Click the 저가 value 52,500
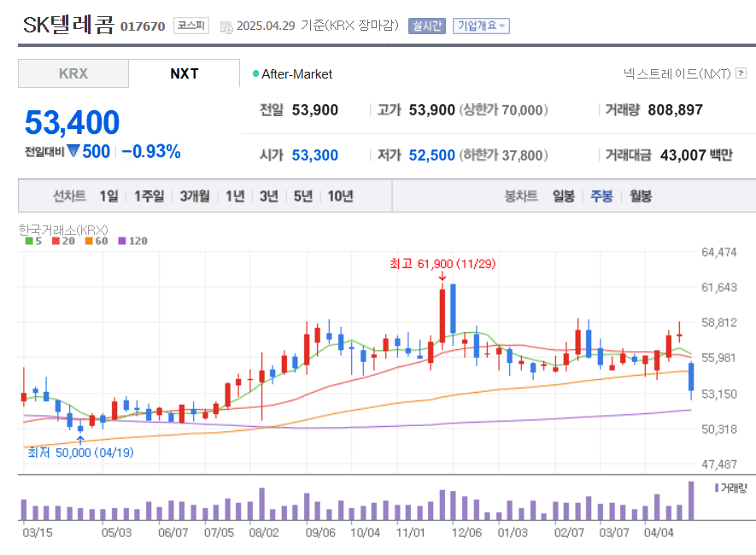 tap(432, 155)
